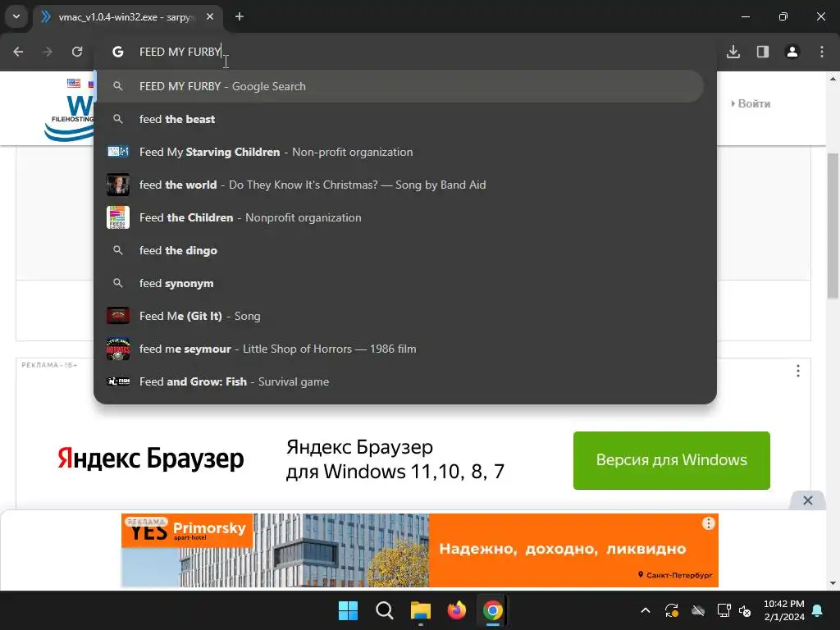
Task: Select 'feed me seymour' film suggestion
Action: [399, 349]
